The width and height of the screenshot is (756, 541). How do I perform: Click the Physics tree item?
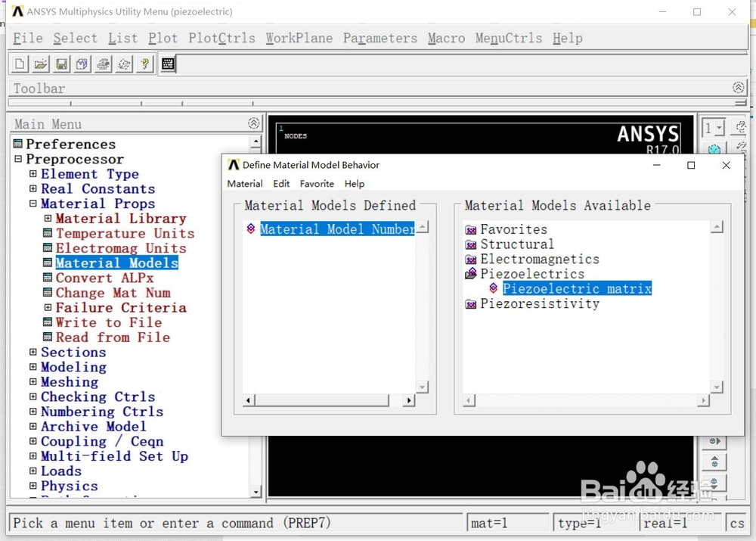(70, 486)
